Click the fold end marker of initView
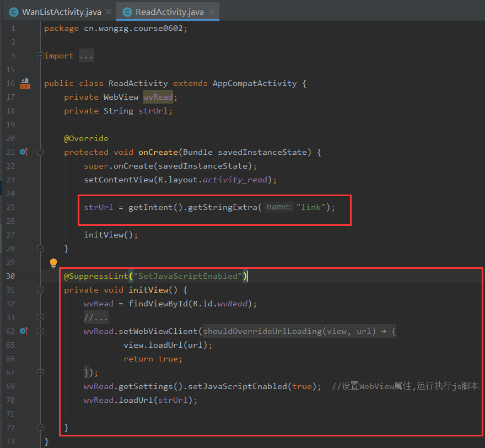 point(40,427)
